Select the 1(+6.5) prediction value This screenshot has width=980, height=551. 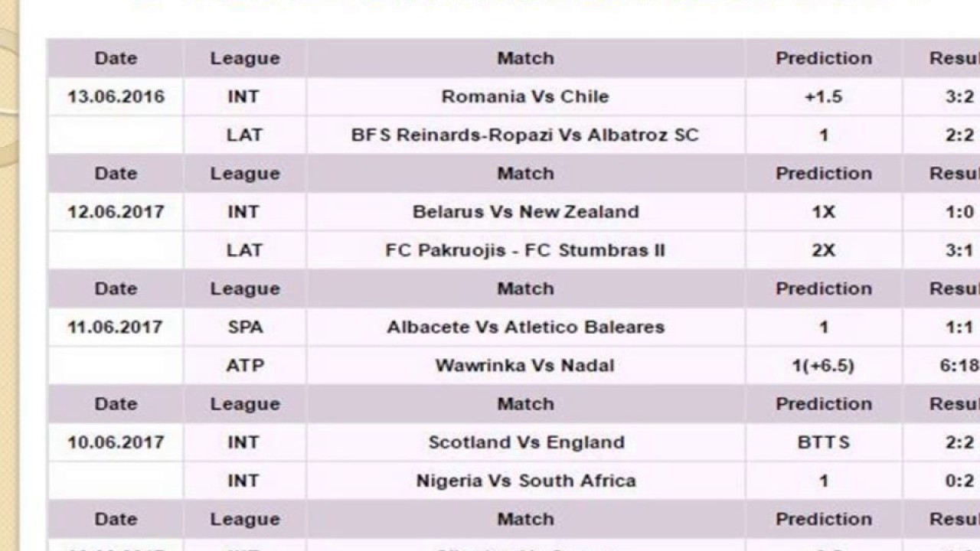pyautogui.click(x=823, y=366)
